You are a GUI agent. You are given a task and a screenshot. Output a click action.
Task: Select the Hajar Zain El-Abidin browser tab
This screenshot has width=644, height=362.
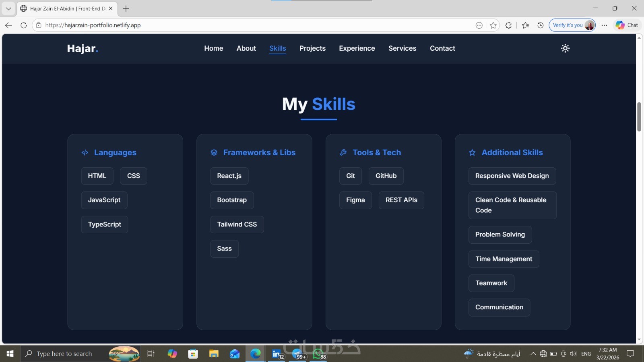pyautogui.click(x=67, y=8)
